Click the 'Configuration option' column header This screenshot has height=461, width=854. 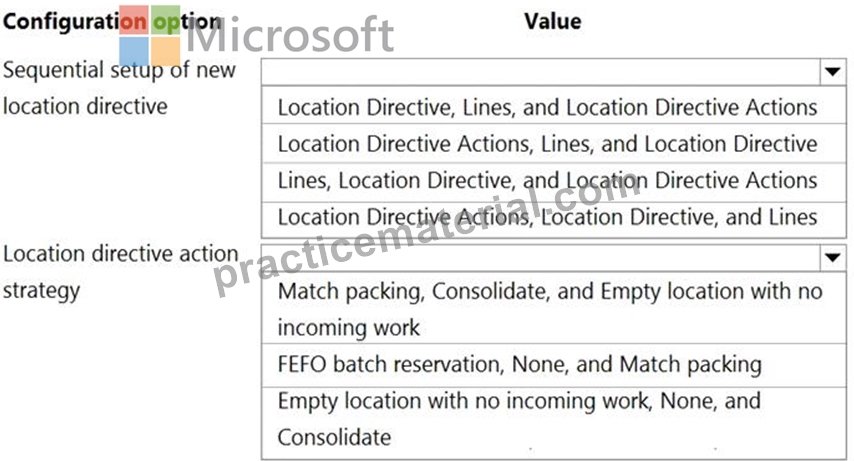[112, 22]
